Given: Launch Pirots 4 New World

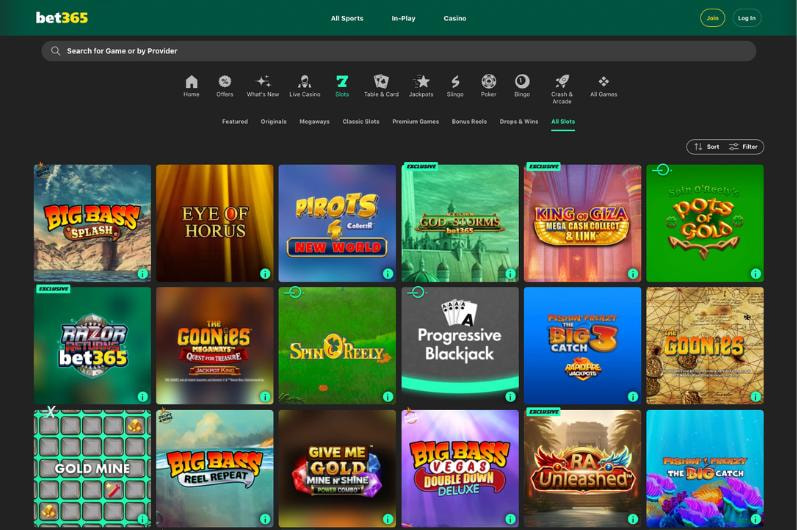Looking at the screenshot, I should pos(337,223).
